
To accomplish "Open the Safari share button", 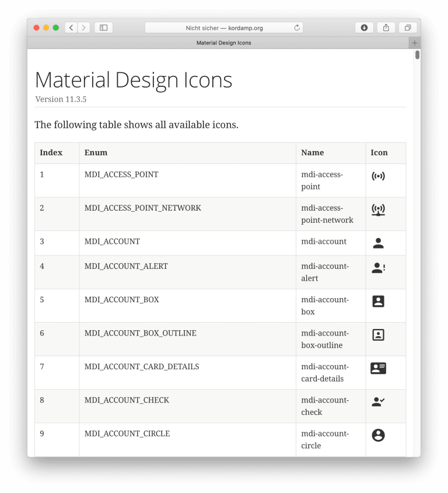I will [386, 27].
